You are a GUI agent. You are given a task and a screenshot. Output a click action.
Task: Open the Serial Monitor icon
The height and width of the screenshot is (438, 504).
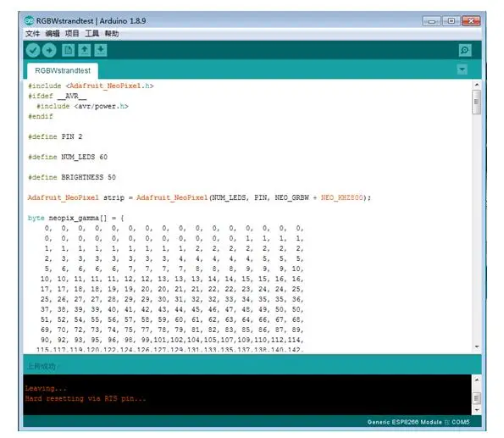point(465,50)
